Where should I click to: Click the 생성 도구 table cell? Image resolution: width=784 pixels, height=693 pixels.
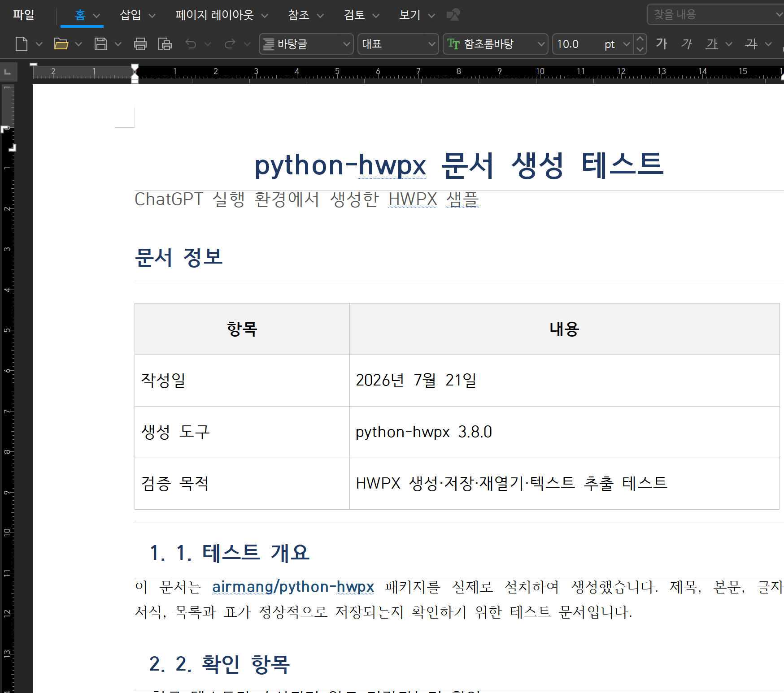pyautogui.click(x=242, y=432)
